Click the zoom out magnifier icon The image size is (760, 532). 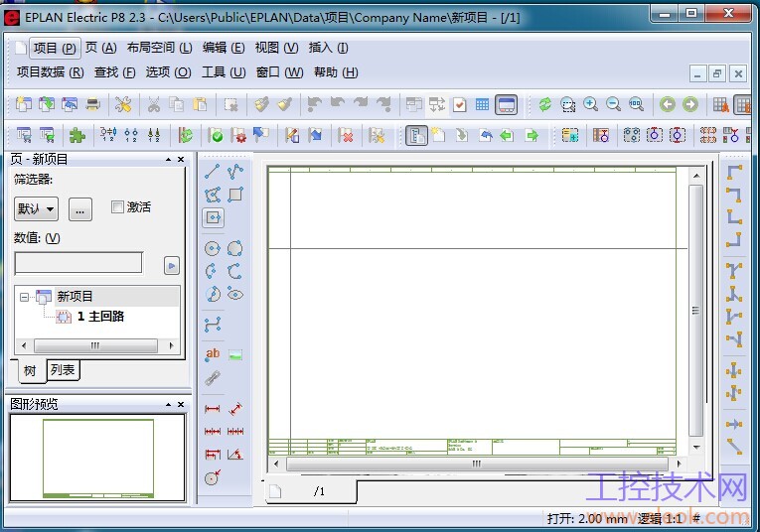[613, 104]
